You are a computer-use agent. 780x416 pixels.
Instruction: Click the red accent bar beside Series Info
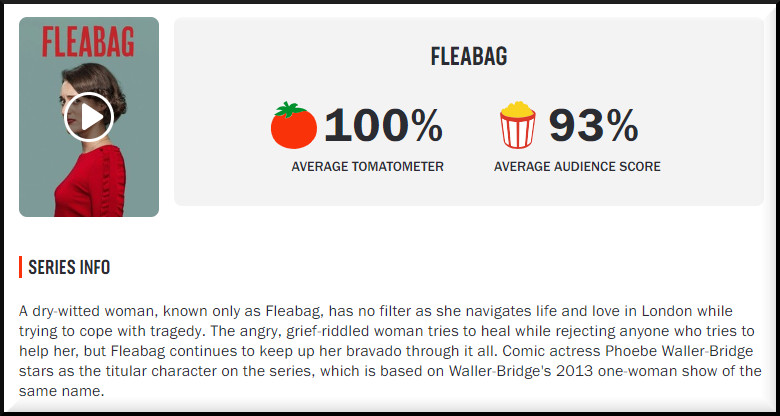(x=21, y=267)
